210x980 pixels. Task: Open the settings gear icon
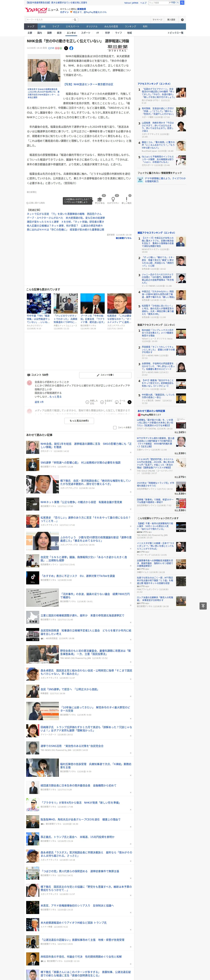(182, 20)
